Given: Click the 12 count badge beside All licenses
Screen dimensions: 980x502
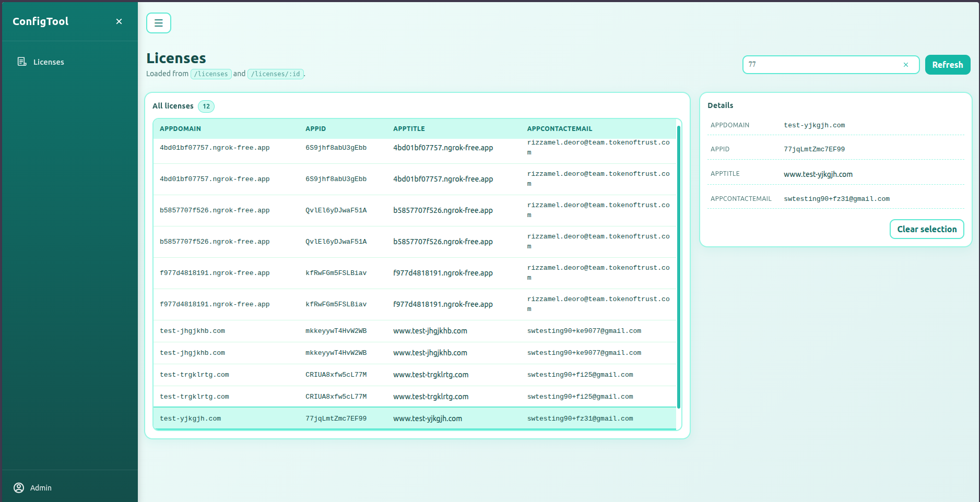Looking at the screenshot, I should click(206, 106).
